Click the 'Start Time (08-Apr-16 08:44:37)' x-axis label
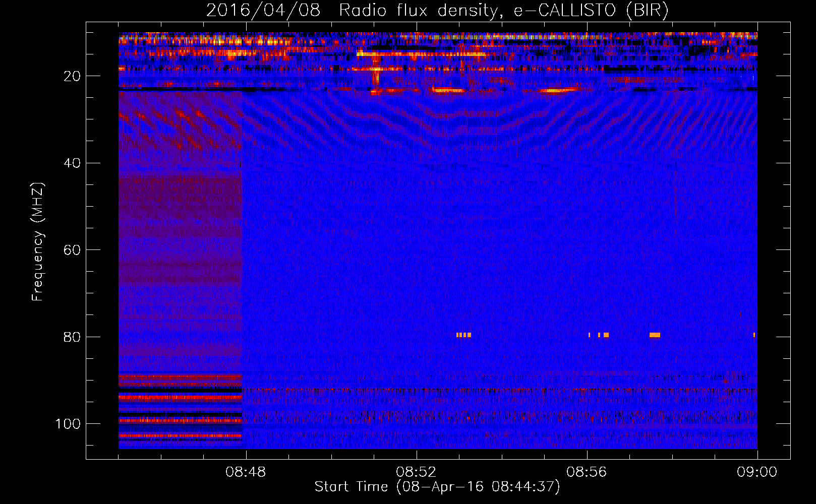The width and height of the screenshot is (816, 504). (x=437, y=487)
